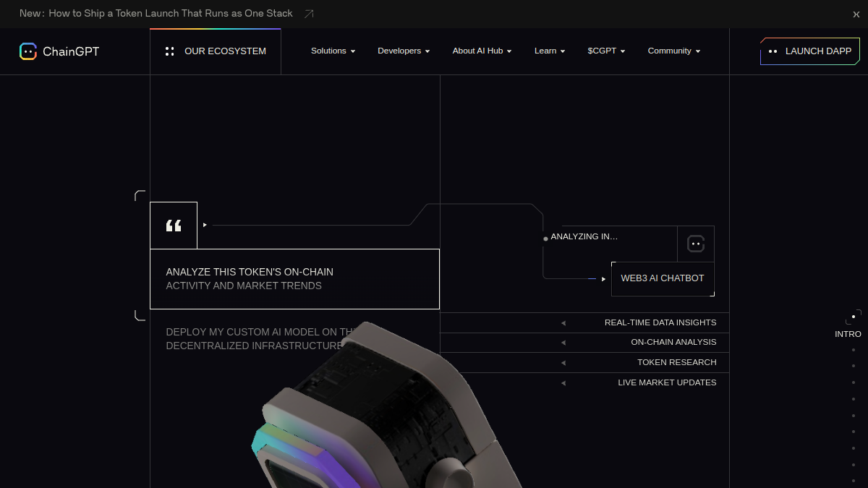Expand the Developers dropdown menu
The image size is (868, 488).
404,51
